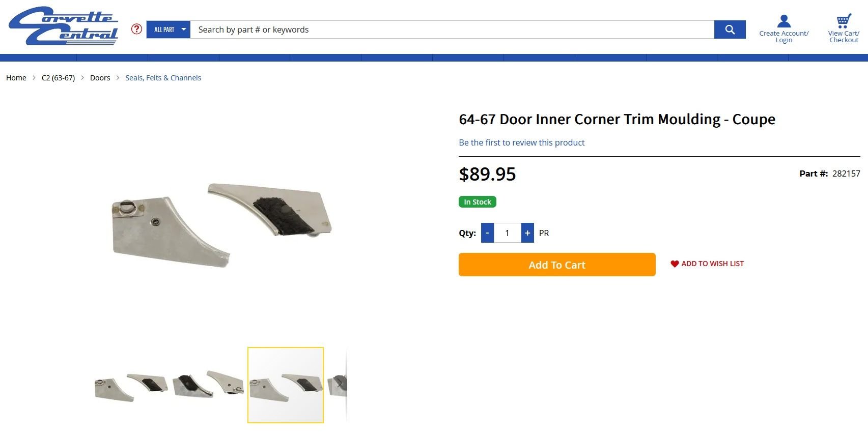
Task: Expand the ALL PART search dropdown
Action: click(x=169, y=30)
